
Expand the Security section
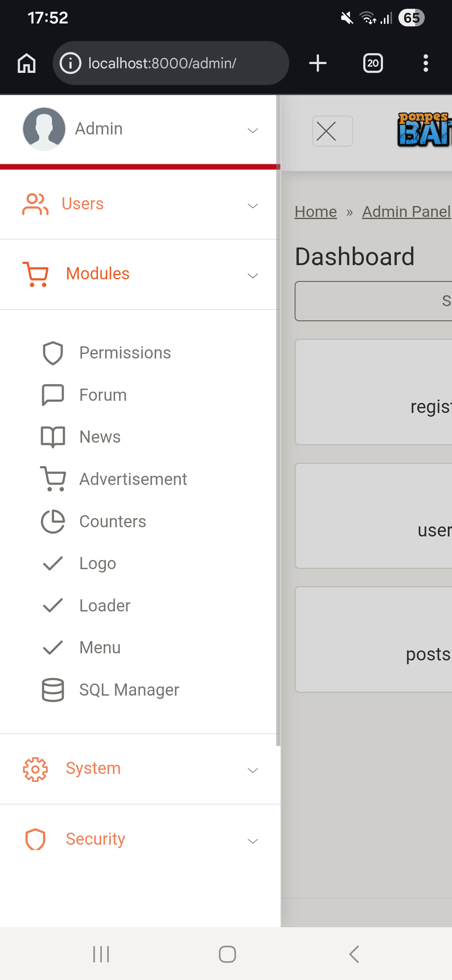(x=253, y=841)
